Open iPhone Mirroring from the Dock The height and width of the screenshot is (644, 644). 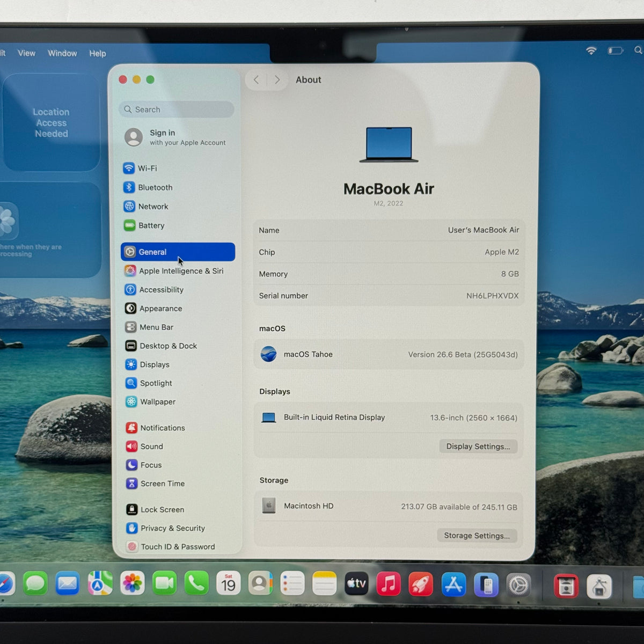pos(486,585)
